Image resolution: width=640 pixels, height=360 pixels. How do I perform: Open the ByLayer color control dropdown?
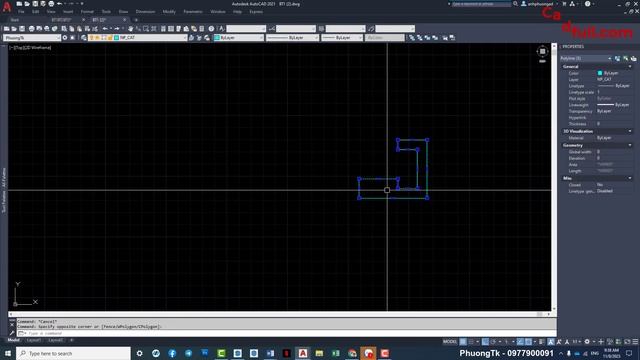[x=239, y=38]
